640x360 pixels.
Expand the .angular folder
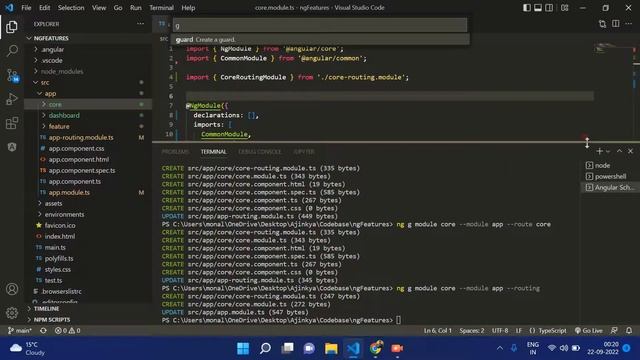coord(88,49)
